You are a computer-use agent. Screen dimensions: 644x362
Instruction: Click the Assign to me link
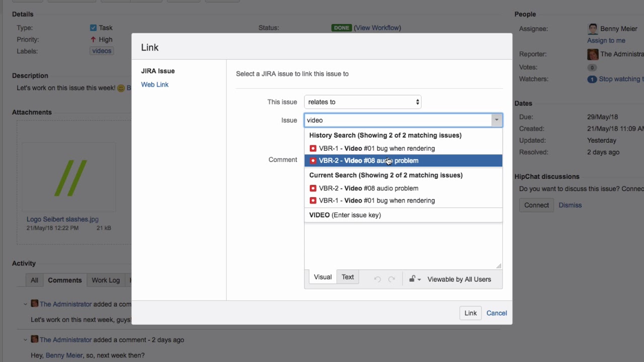point(606,40)
